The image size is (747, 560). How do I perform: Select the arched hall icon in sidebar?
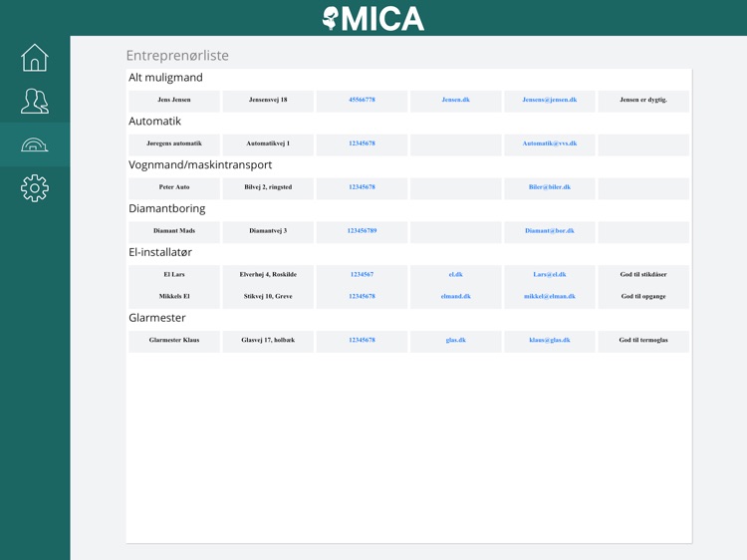(x=35, y=144)
